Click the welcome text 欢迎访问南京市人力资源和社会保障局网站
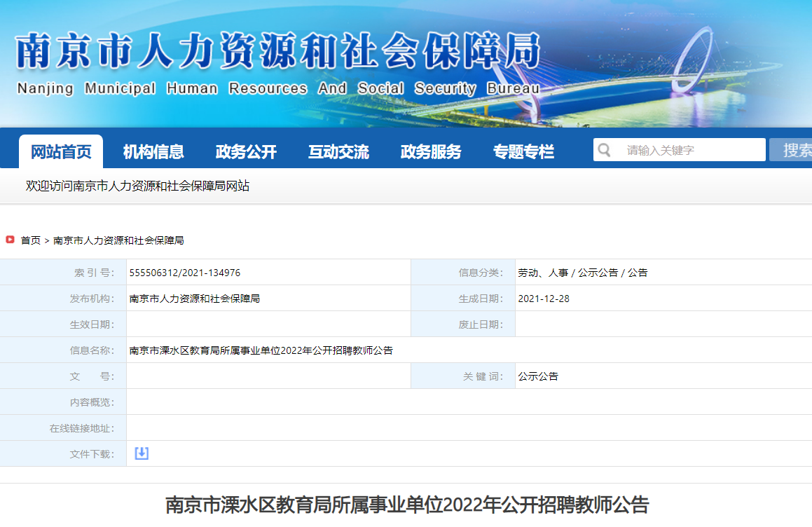Screen dimensions: 812x527 138,186
